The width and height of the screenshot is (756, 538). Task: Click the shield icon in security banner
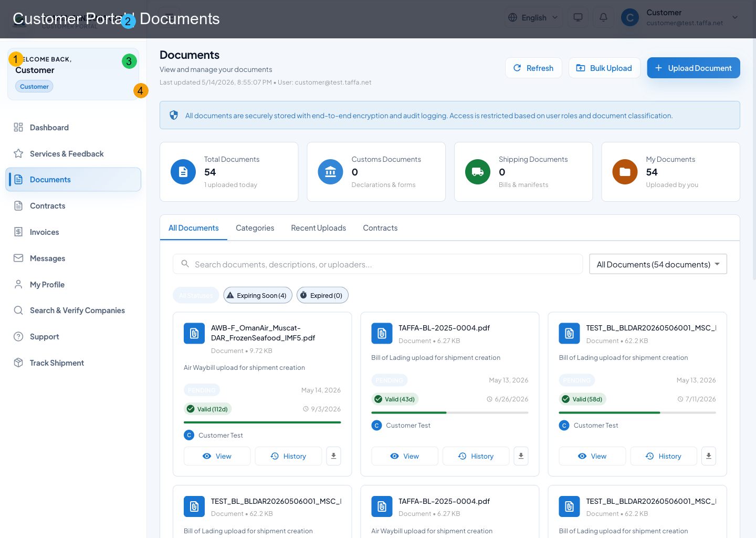174,115
